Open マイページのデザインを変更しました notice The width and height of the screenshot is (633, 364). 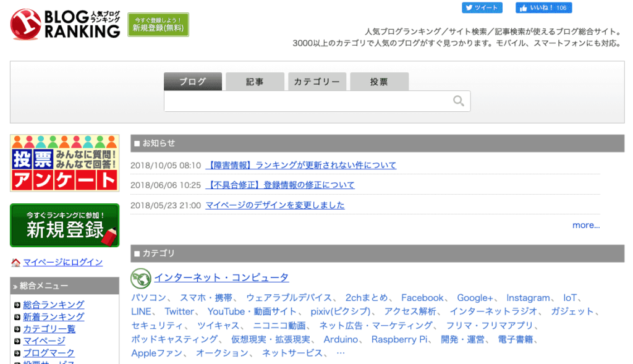[275, 205]
